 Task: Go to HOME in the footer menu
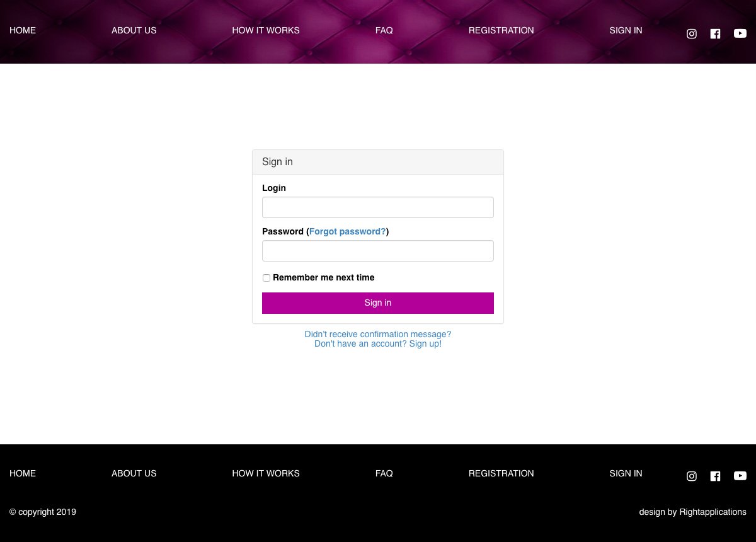pyautogui.click(x=23, y=473)
